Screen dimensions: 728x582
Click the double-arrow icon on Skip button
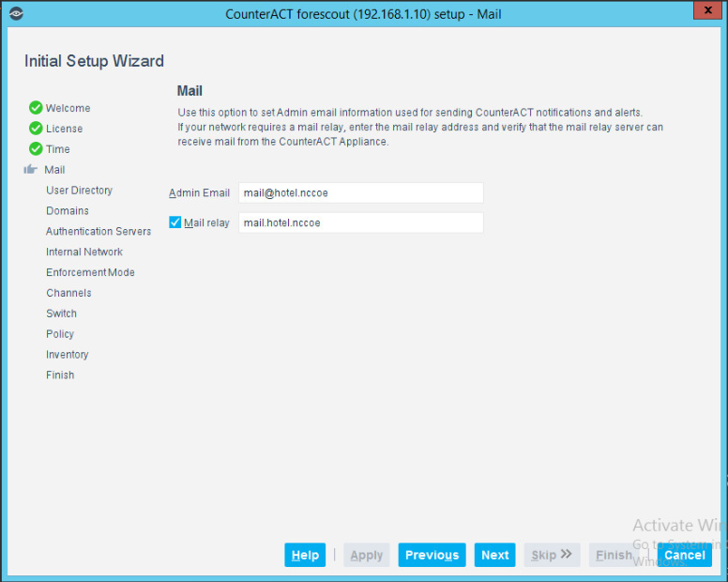click(x=566, y=554)
